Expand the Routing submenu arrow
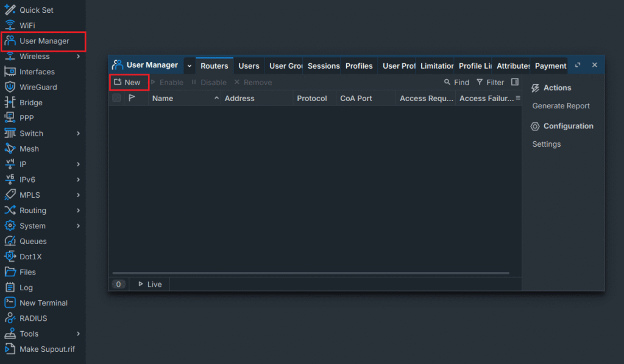 pyautogui.click(x=79, y=210)
